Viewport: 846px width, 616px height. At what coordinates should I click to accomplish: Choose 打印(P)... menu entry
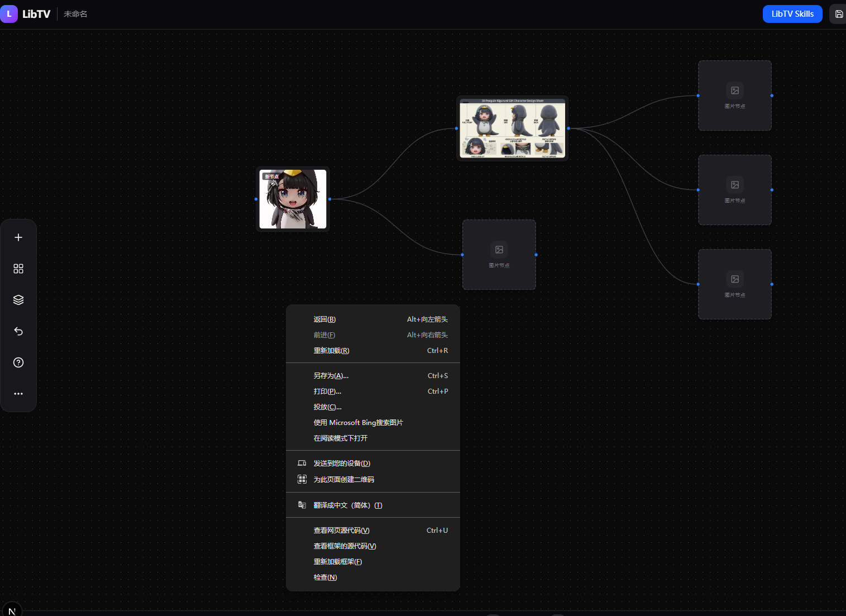tap(373, 391)
